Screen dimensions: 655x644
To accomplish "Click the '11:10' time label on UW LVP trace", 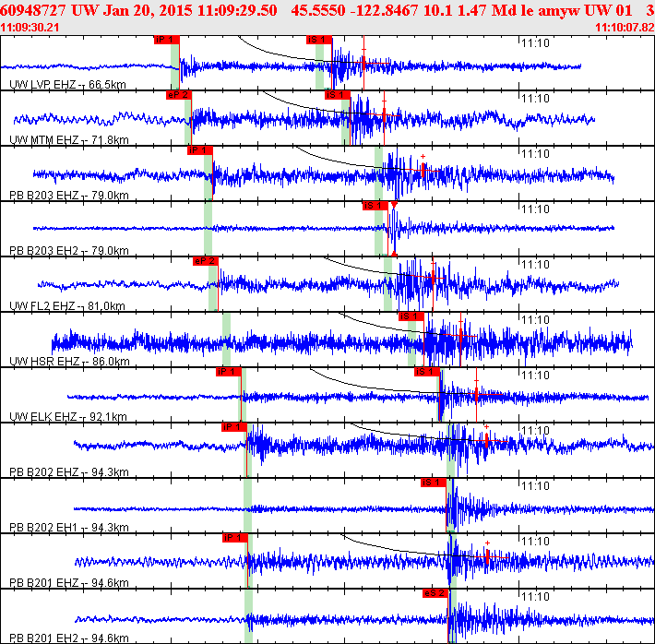I will pyautogui.click(x=535, y=43).
